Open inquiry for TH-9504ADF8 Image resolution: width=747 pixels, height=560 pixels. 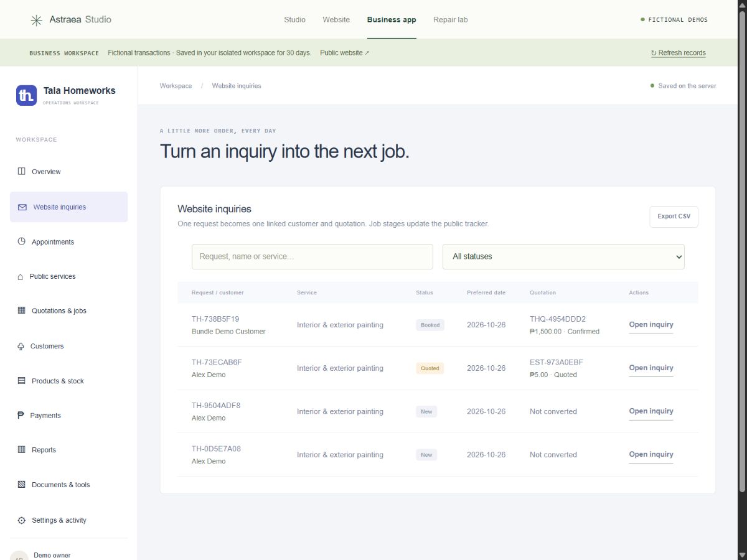[651, 411]
